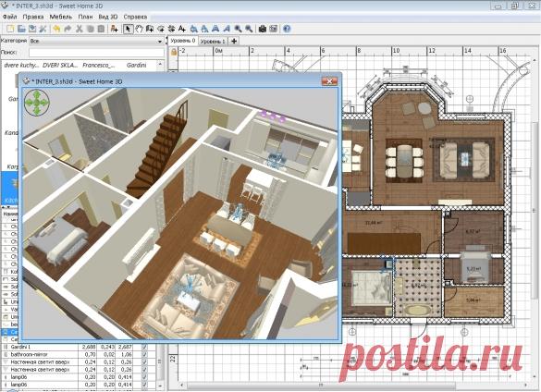The image size is (541, 392).
Task: Switch to the Уровень 1 tab
Action: click(x=213, y=41)
